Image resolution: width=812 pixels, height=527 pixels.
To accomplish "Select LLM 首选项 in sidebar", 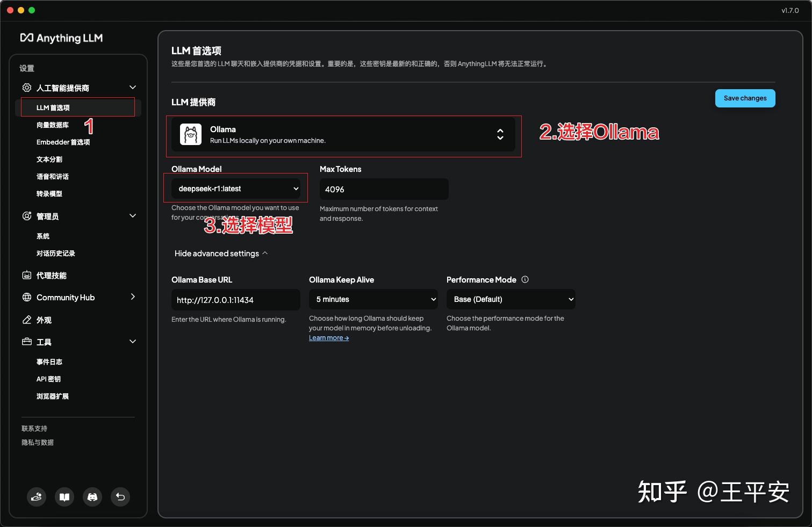I will click(x=78, y=107).
